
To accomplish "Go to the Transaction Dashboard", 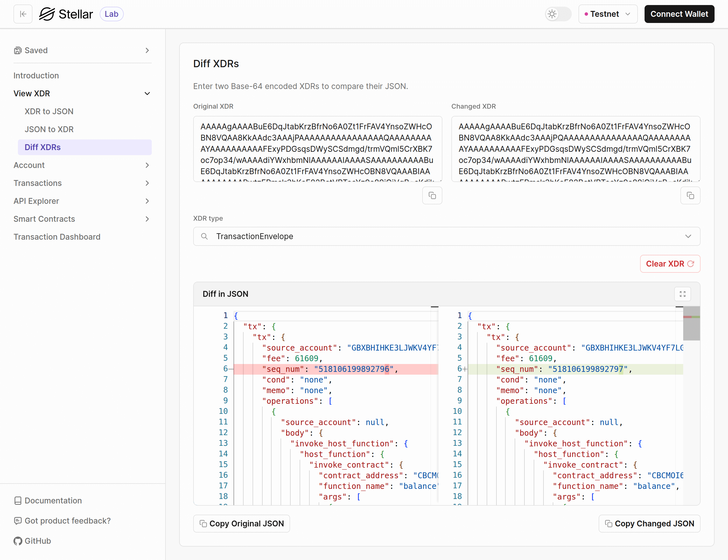I will 57,237.
